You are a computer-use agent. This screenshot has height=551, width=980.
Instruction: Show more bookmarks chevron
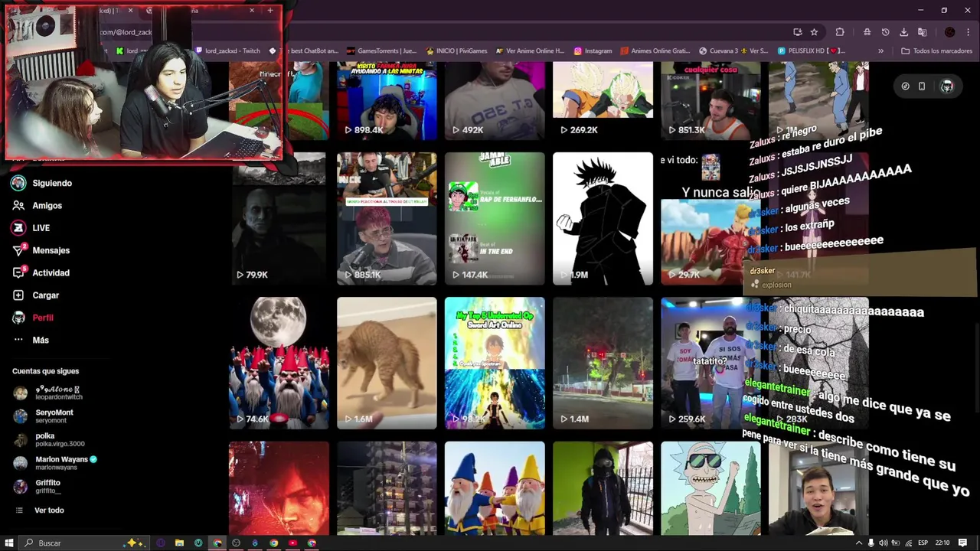point(880,51)
